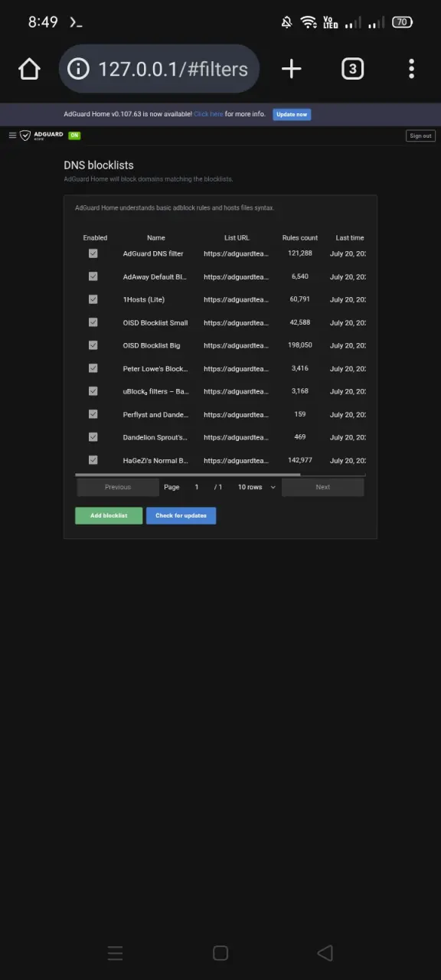Click the page number input field

[197, 487]
